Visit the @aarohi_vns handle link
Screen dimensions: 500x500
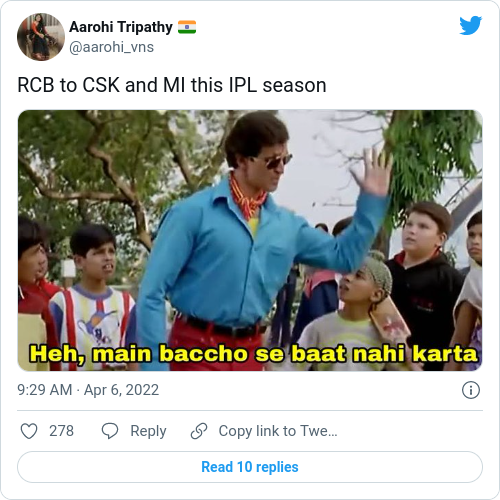click(x=111, y=47)
